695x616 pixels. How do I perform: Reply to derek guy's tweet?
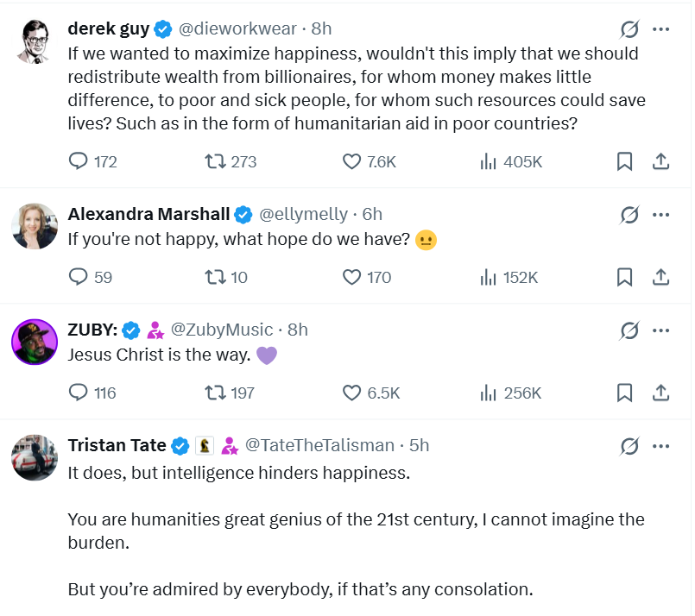pyautogui.click(x=79, y=161)
